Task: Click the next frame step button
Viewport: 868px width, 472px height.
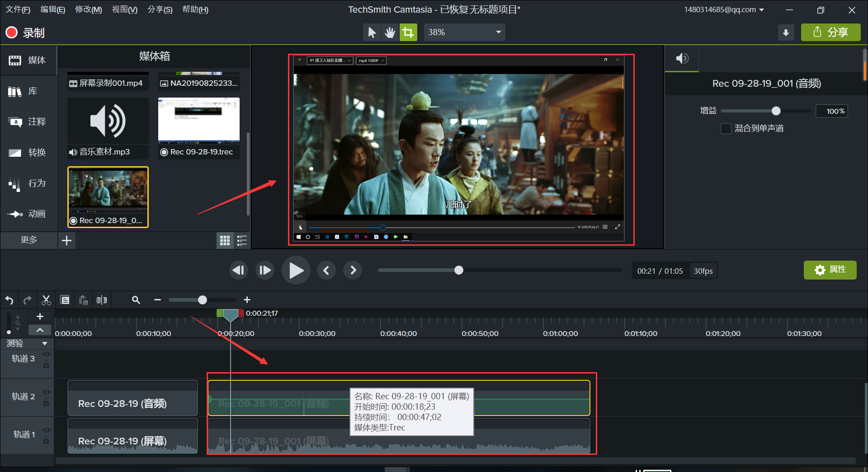Action: [x=265, y=270]
